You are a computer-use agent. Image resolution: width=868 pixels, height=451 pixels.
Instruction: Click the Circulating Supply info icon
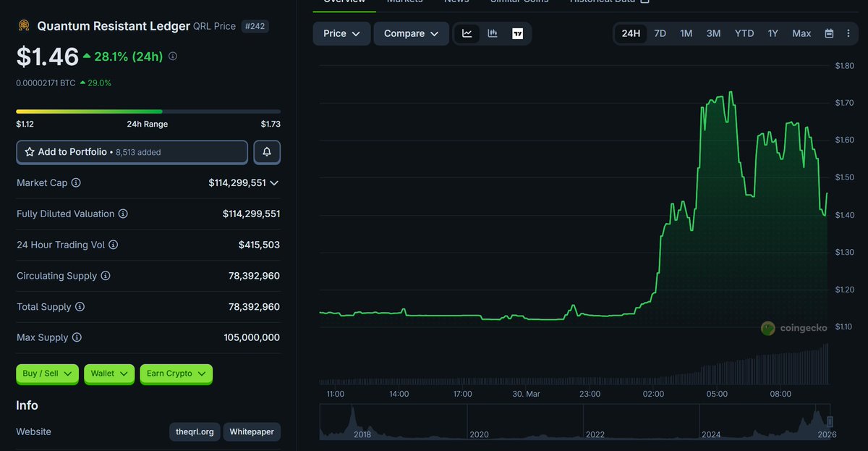tap(106, 276)
